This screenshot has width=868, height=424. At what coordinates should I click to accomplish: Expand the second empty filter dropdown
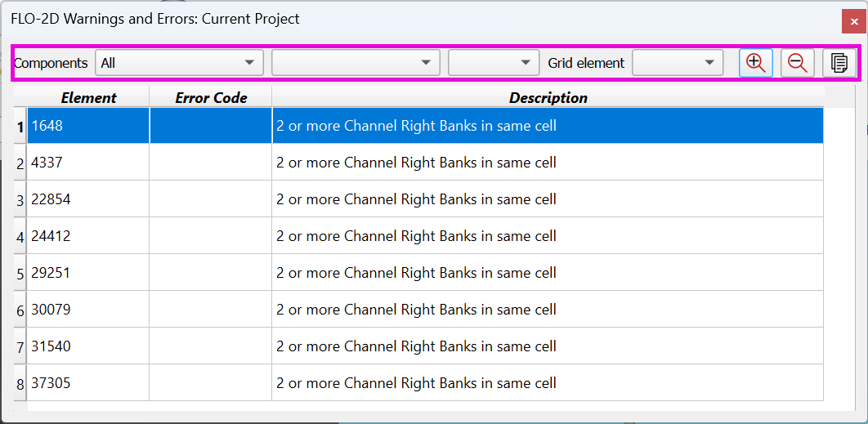click(356, 63)
